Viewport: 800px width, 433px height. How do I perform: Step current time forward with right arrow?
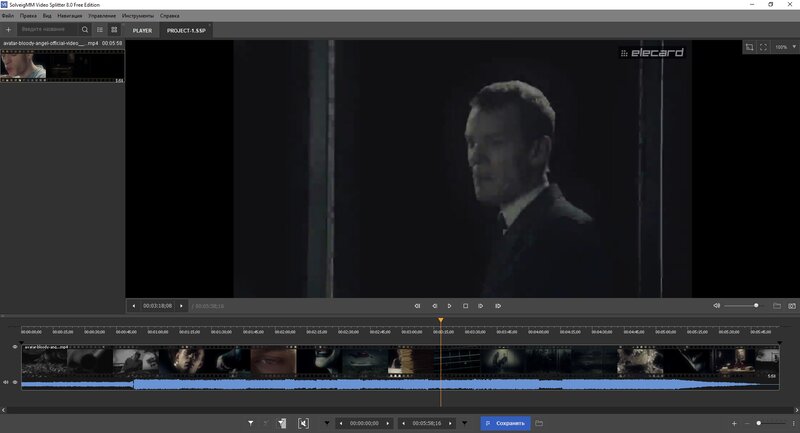pos(181,306)
